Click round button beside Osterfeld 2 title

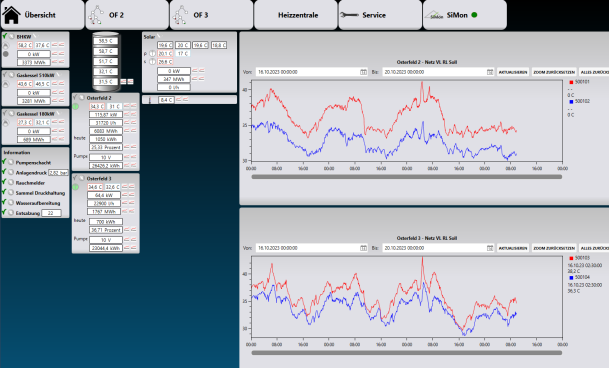pos(82,98)
